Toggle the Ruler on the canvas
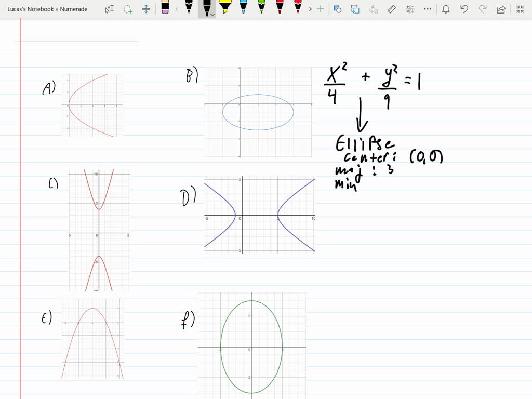Image resolution: width=532 pixels, height=399 pixels. coord(392,9)
